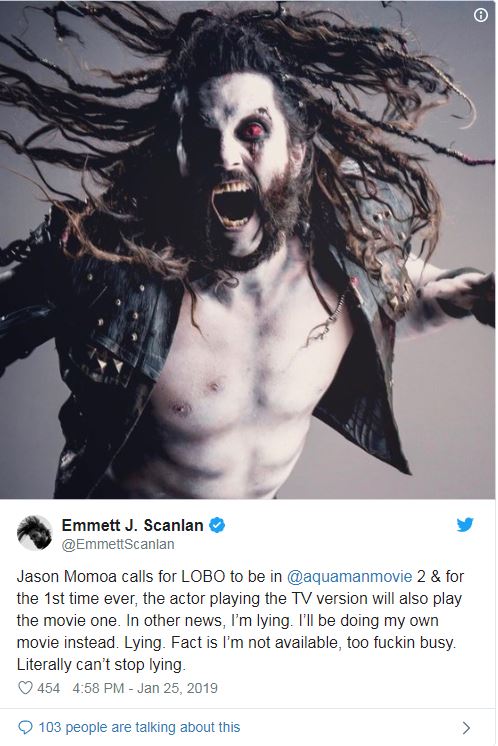Click the character's red eye in photo
Viewport: 498px width, 746px height.
254,130
